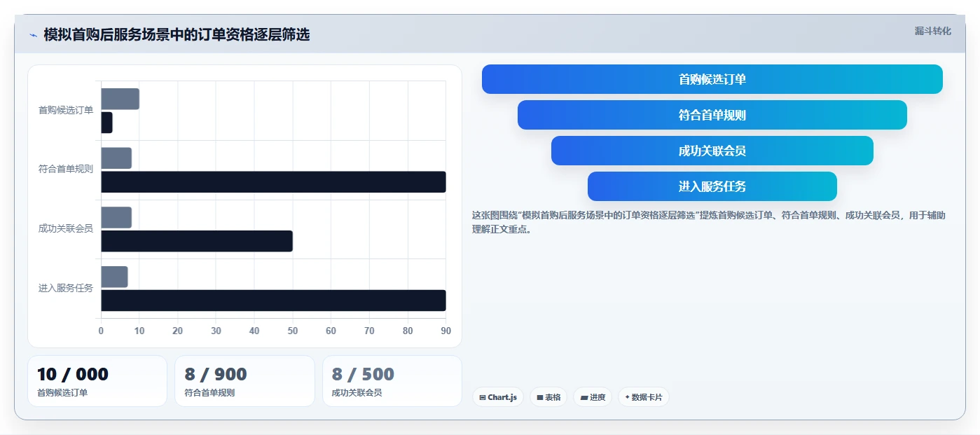The image size is (980, 435).
Task: Select the 成功关联会员 funnel stage
Action: [712, 151]
